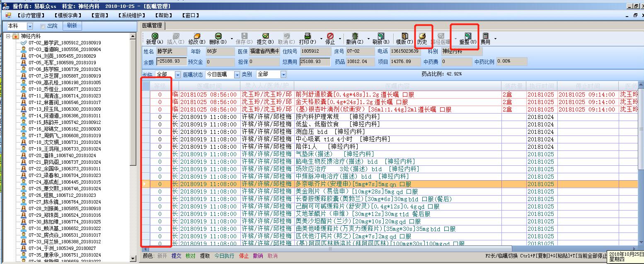Click the 刷新 button in patient panel
Screen dimensions: 644x264
tap(72, 26)
